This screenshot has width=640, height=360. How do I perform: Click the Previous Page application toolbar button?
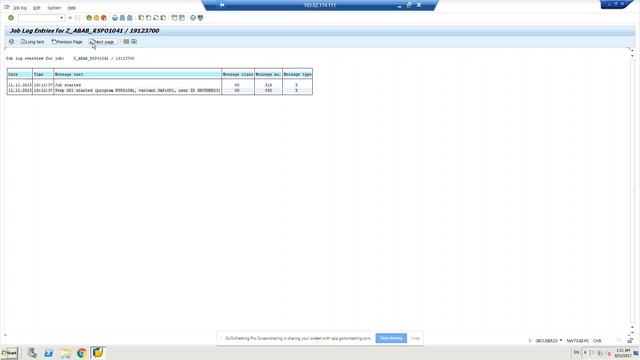[x=67, y=42]
